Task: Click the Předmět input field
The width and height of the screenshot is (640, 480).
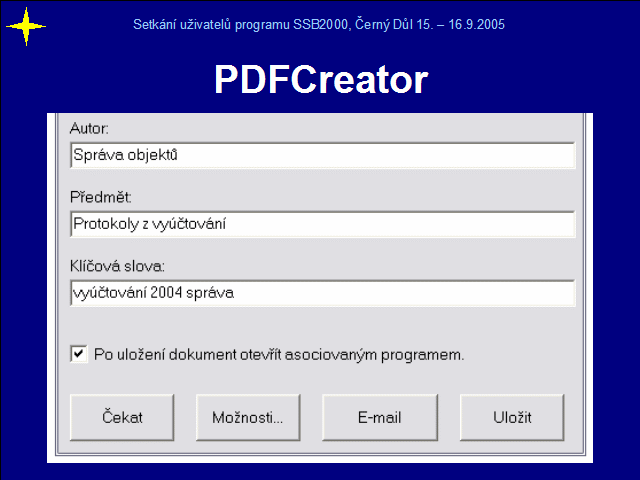Action: click(322, 224)
